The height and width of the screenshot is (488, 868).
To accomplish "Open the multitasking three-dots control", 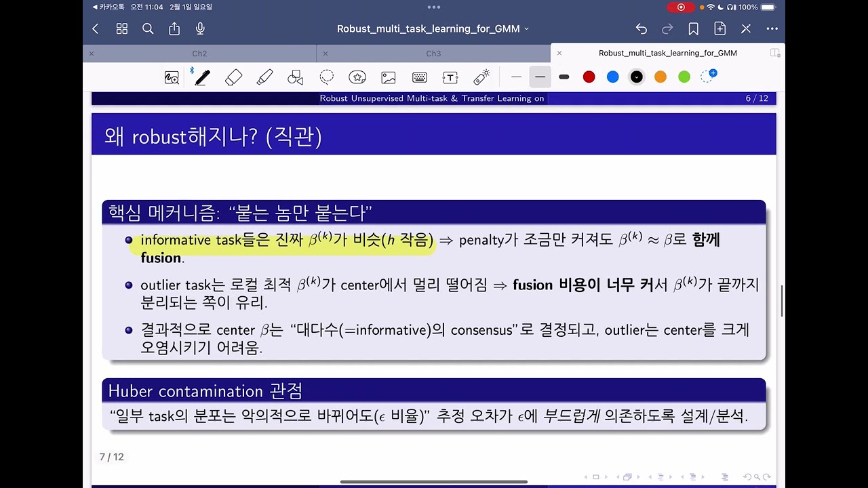I will pos(434,7).
